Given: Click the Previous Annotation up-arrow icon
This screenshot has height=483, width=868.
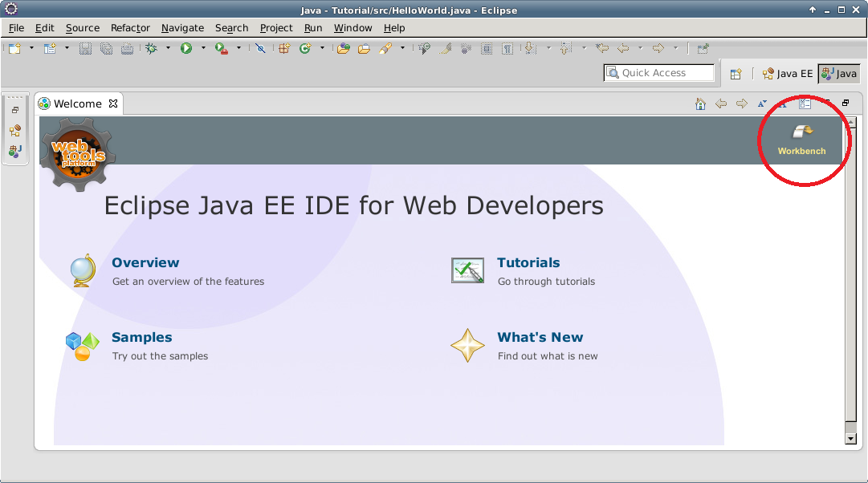Looking at the screenshot, I should pos(566,49).
